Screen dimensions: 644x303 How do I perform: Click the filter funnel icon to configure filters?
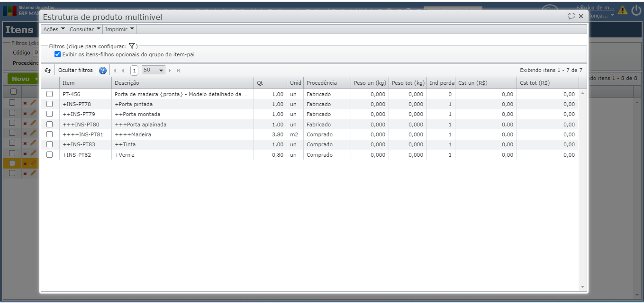pyautogui.click(x=132, y=46)
